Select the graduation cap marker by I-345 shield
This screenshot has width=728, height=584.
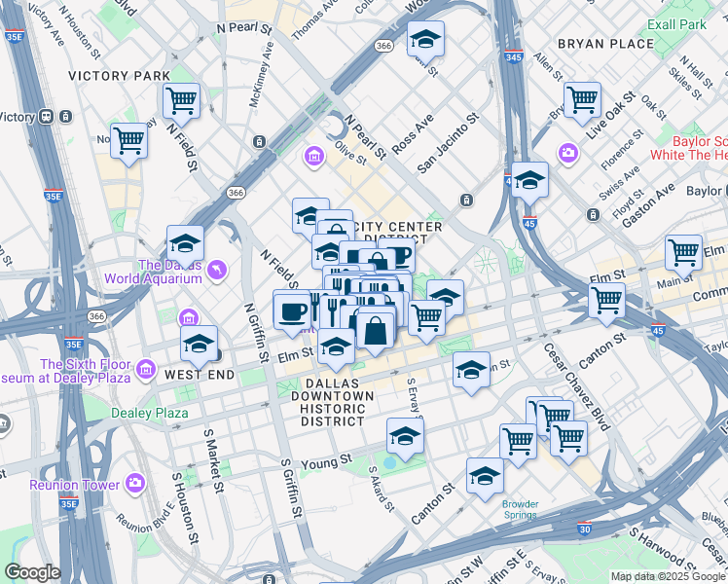click(x=529, y=180)
